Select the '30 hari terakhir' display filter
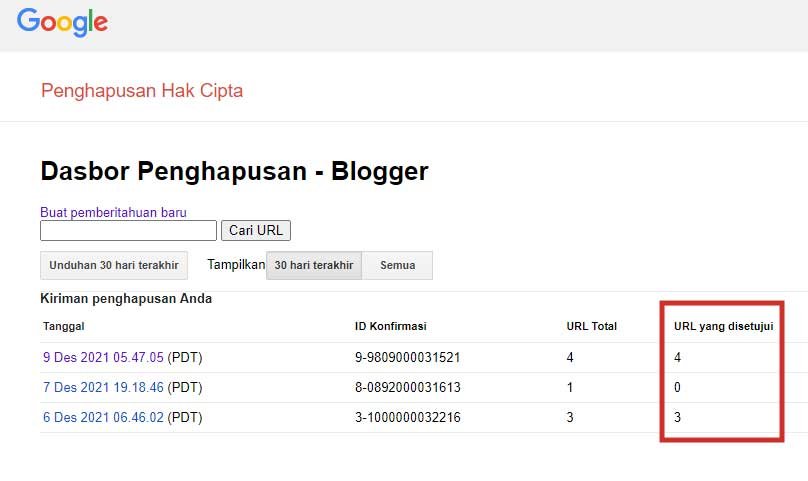The width and height of the screenshot is (808, 481). [314, 266]
